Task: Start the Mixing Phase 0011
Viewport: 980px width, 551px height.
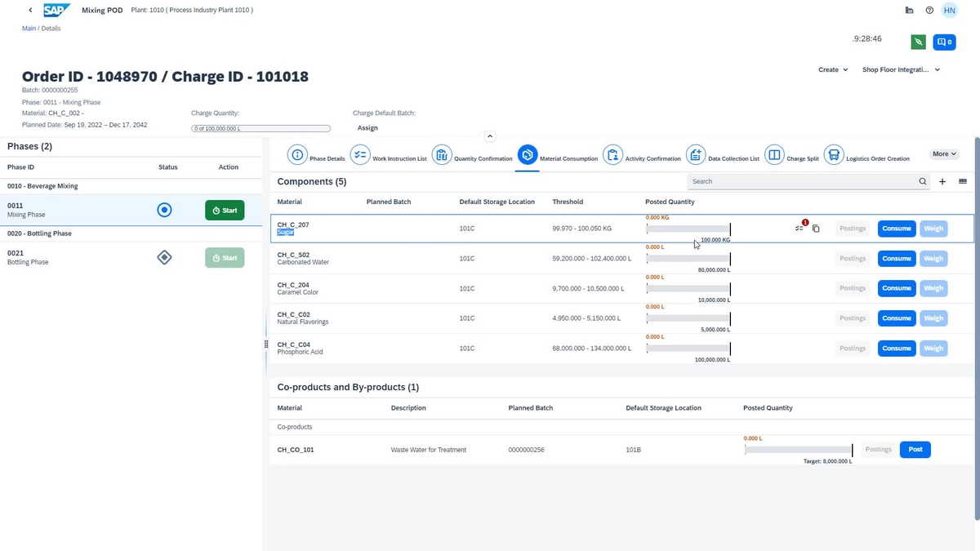Action: coord(225,210)
